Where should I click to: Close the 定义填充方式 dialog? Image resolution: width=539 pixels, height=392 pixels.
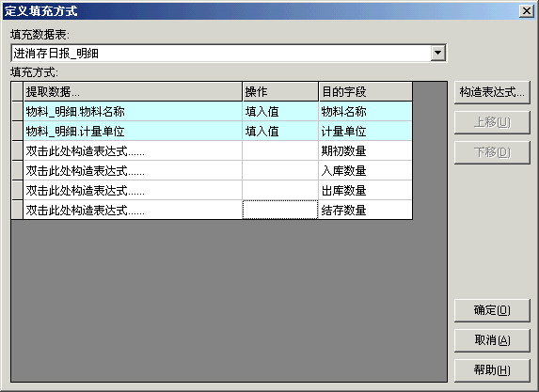pos(526,11)
